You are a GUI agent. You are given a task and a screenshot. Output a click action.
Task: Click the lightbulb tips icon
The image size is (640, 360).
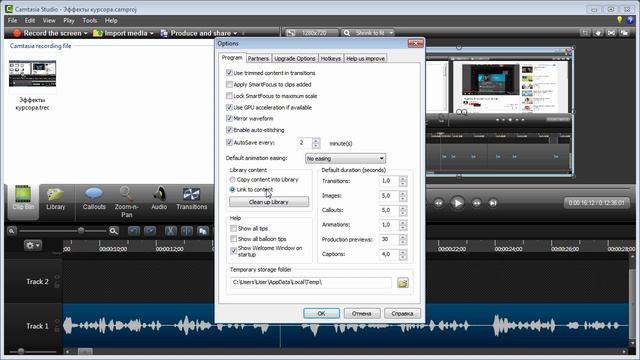(620, 20)
